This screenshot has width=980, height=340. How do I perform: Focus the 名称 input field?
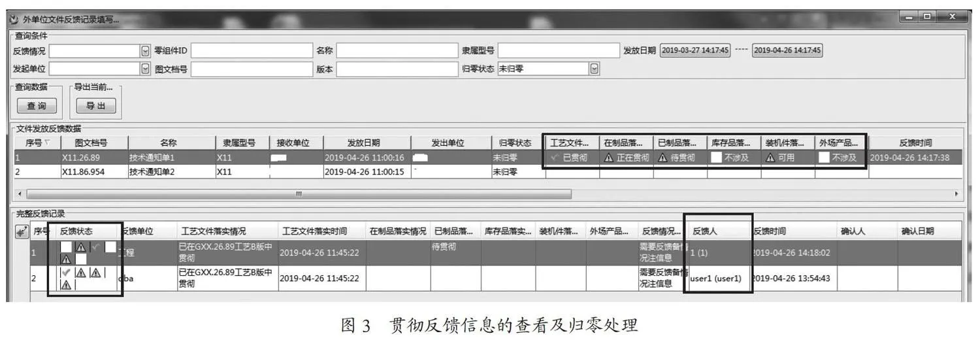pos(397,51)
